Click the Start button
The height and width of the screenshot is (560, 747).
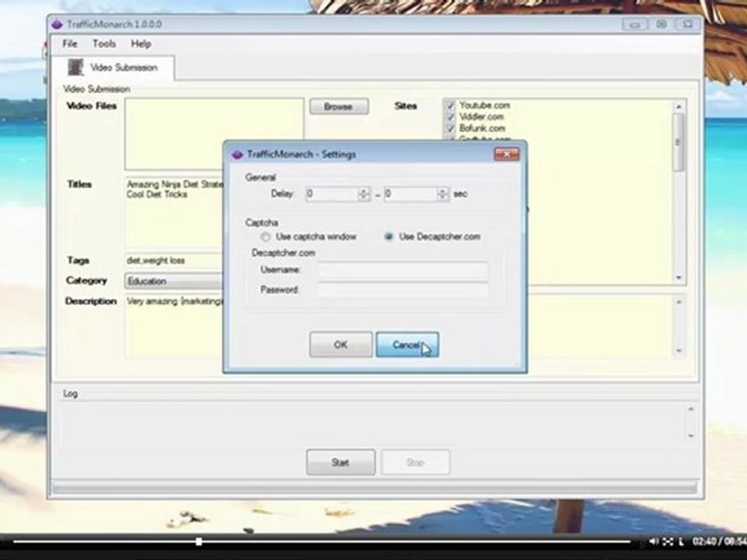point(341,462)
